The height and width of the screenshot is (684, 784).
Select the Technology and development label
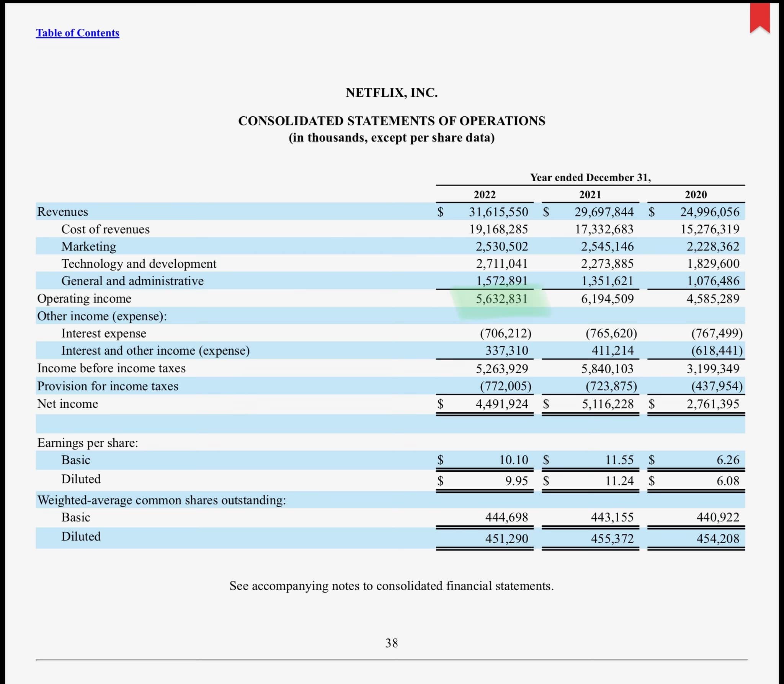pos(139,264)
